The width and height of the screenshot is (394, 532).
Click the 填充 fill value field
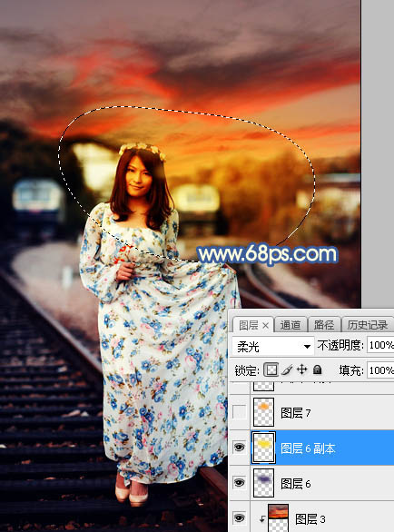(380, 369)
